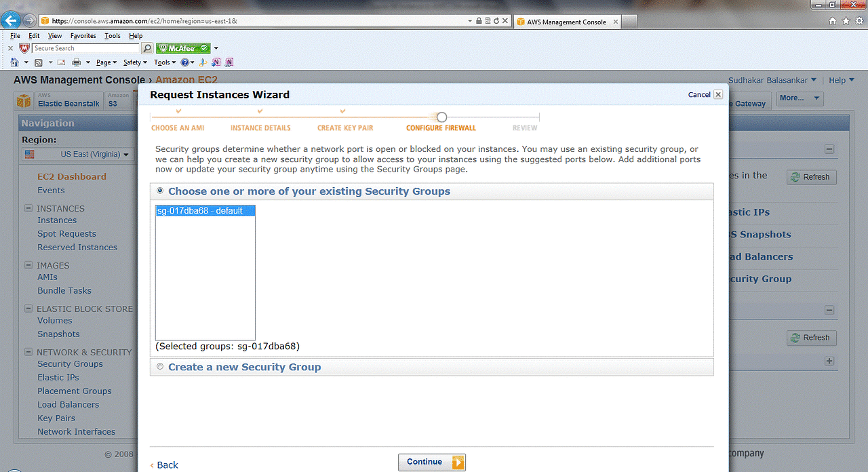Close the wizard with the Cancel X icon
The image size is (868, 472).
point(718,94)
